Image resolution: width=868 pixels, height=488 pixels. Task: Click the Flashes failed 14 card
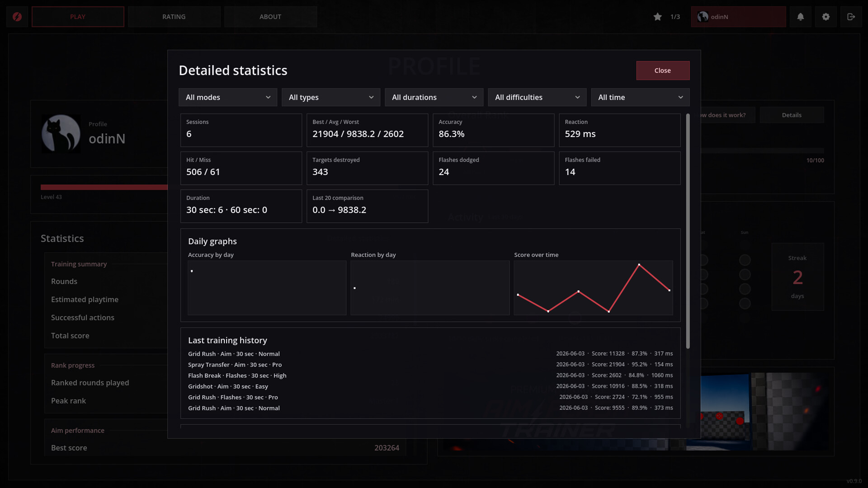(619, 168)
